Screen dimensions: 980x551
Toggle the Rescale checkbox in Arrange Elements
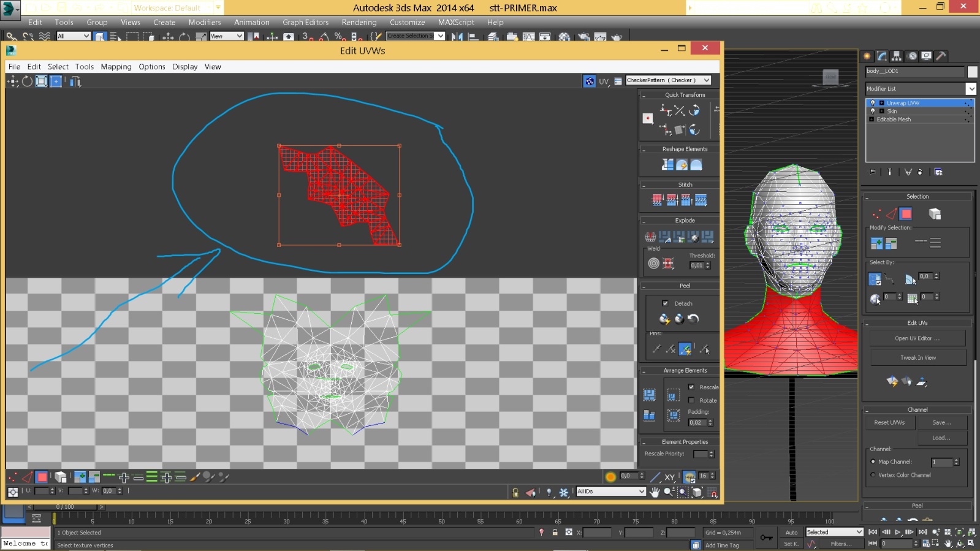pos(691,387)
